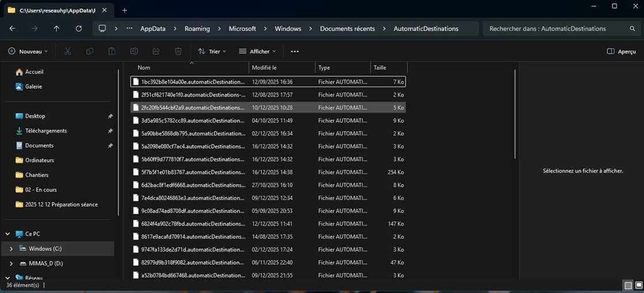Click the search box for AutomaticDestinations
This screenshot has height=293, width=644.
[553, 28]
